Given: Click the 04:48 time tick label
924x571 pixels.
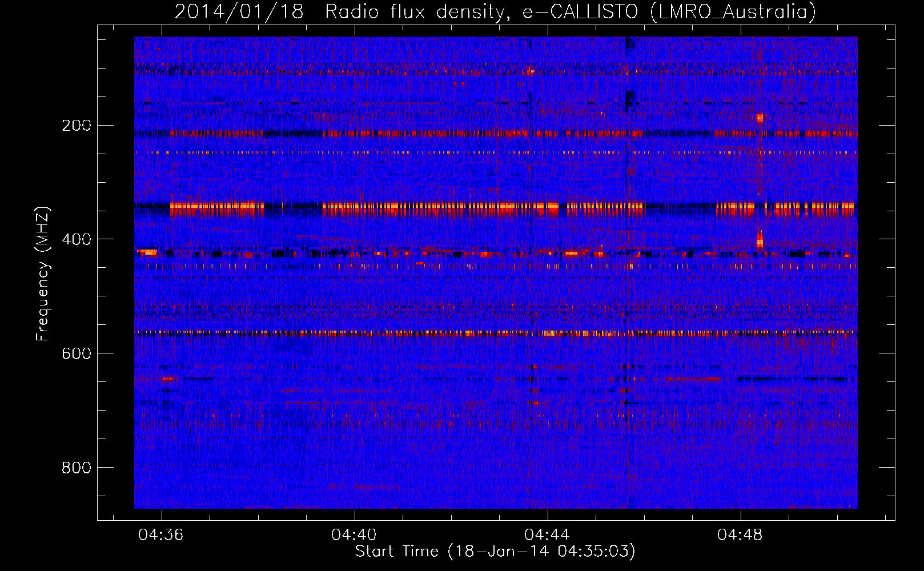Looking at the screenshot, I should click(x=740, y=535).
